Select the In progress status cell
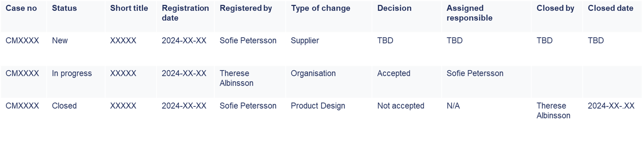644x164 pixels. (72, 73)
